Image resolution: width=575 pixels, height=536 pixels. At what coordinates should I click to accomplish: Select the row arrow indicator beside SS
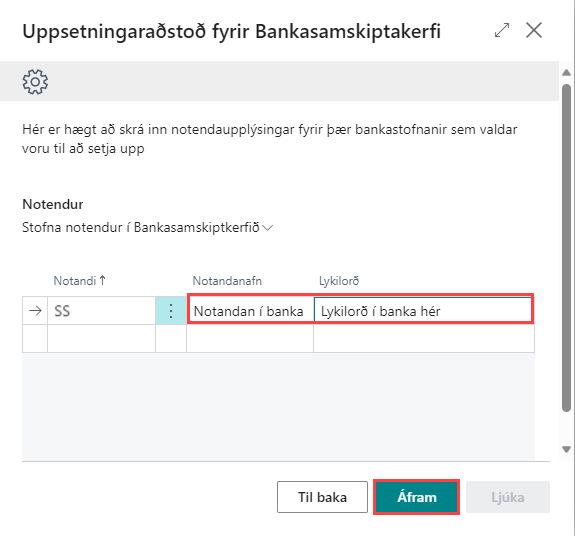click(x=35, y=311)
